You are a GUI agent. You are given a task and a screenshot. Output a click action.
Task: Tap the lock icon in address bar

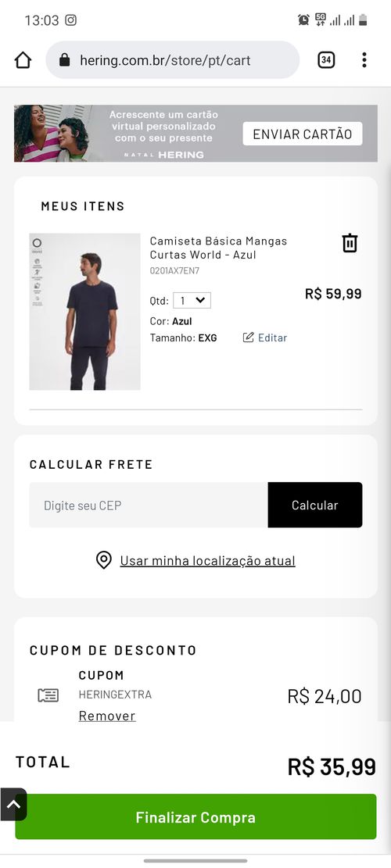click(x=64, y=60)
